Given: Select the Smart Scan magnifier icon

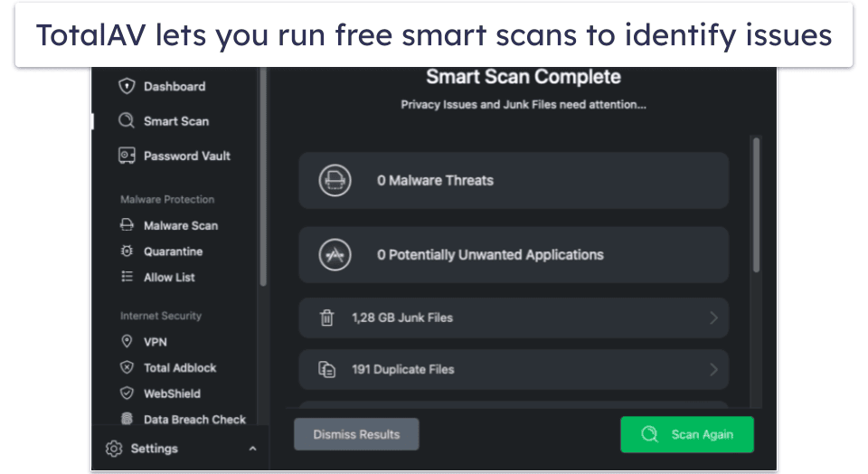Looking at the screenshot, I should pos(127,121).
